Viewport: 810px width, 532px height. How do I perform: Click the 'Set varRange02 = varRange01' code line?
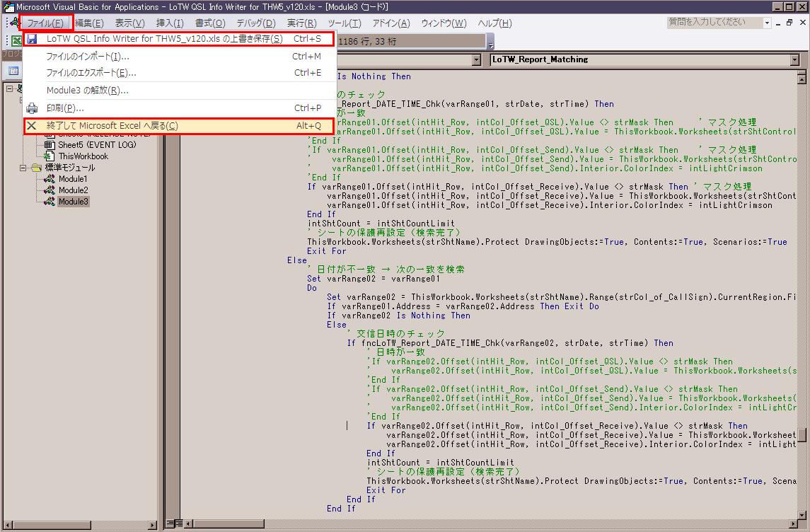coord(374,279)
